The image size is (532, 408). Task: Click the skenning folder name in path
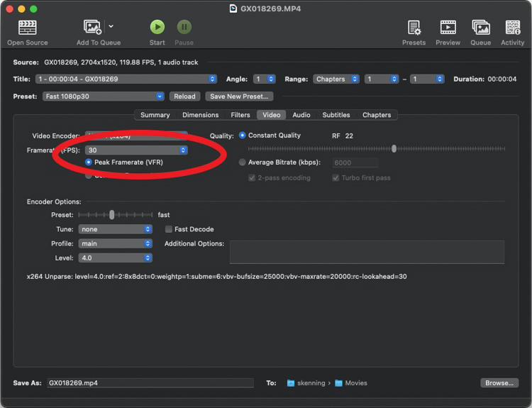[311, 383]
